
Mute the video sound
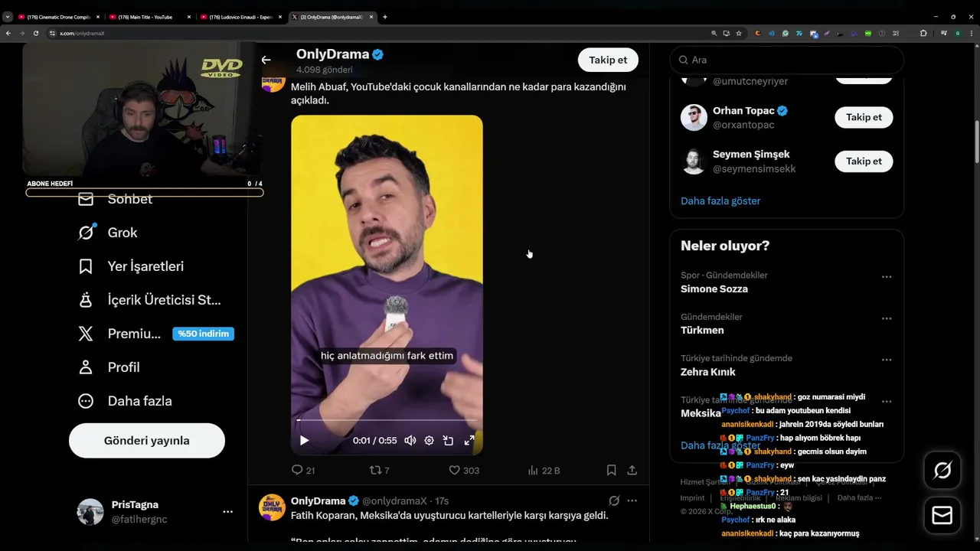tap(410, 440)
